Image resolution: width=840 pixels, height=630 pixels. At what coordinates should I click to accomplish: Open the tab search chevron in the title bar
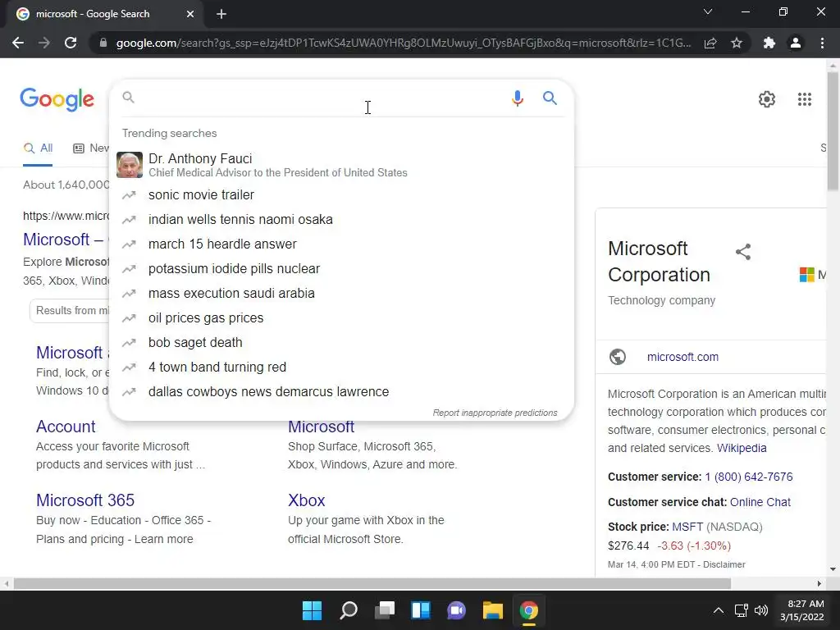point(708,11)
